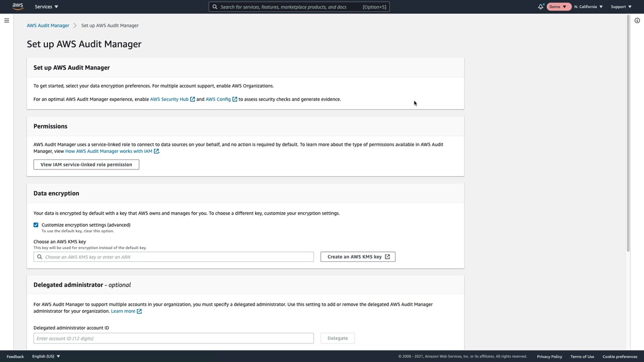Open the English (US) language menu
The width and height of the screenshot is (644, 362).
pos(46,356)
